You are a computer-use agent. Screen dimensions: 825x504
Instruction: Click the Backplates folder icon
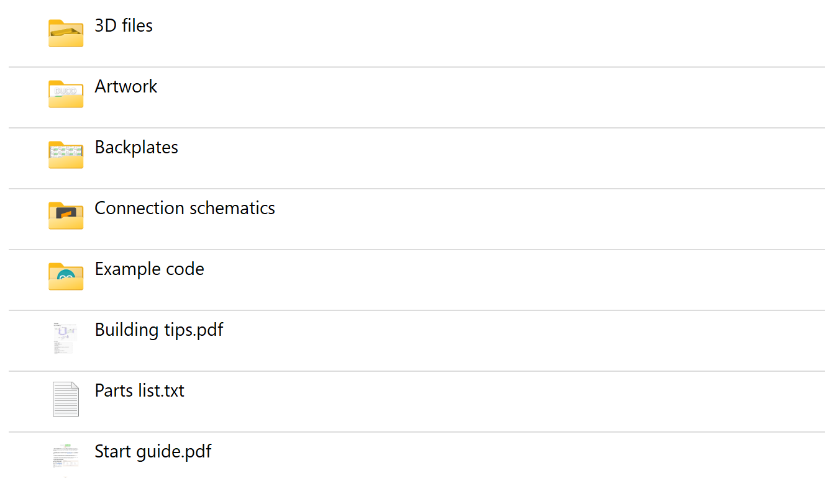pos(66,155)
